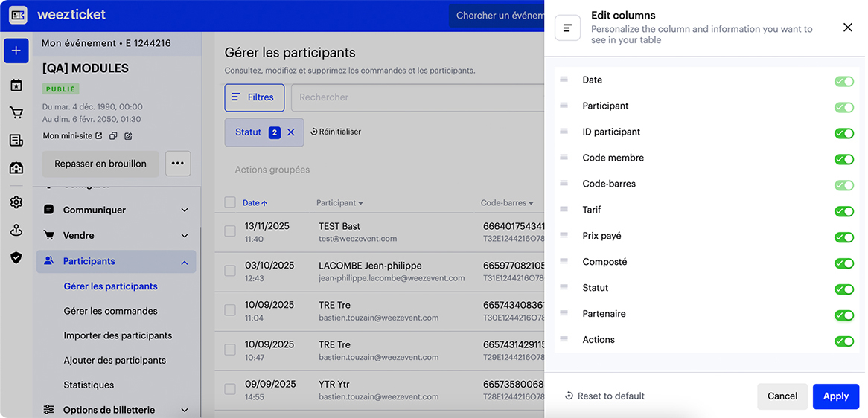Open the shopping cart sidebar icon
This screenshot has height=418, width=868.
(16, 113)
